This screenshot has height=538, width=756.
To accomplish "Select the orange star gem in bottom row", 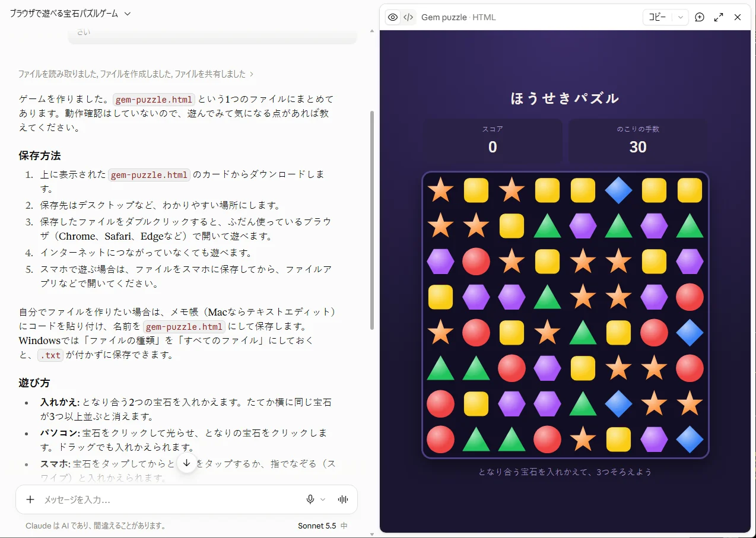I will (583, 439).
